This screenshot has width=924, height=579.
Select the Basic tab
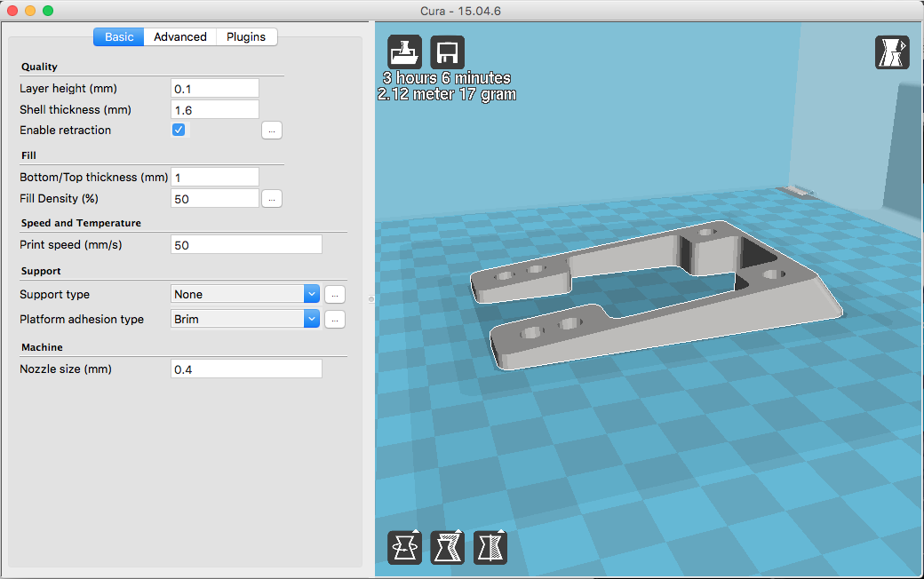pos(119,36)
